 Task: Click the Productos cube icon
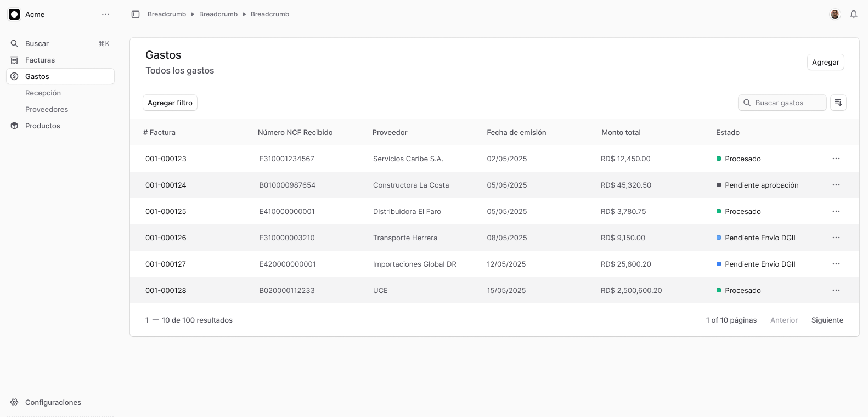[x=14, y=126]
